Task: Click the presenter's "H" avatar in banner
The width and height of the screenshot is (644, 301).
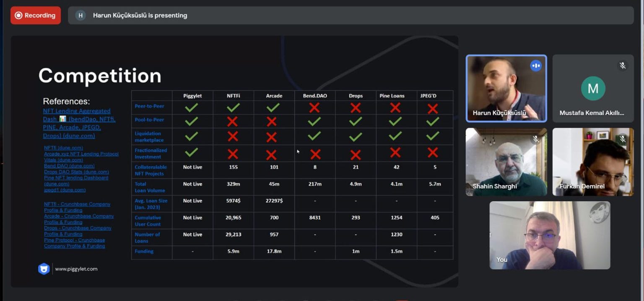Action: click(80, 16)
